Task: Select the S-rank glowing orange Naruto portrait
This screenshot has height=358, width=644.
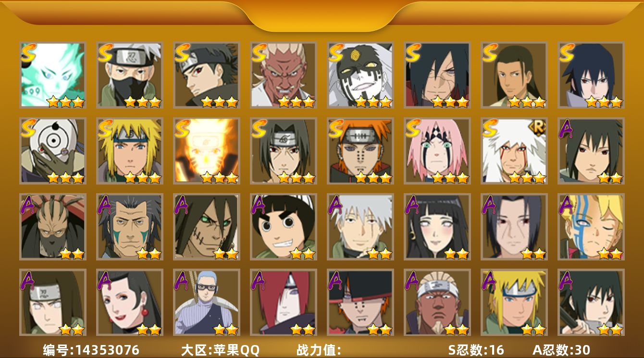Action: click(207, 151)
